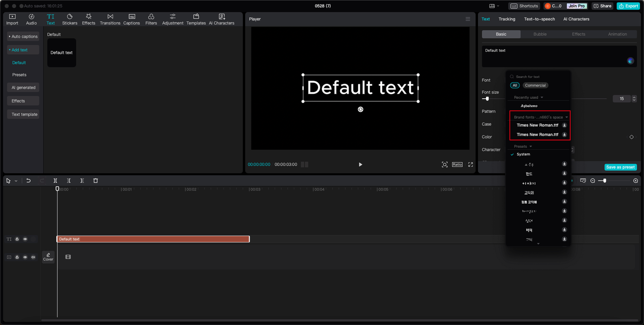
Task: Hide the text track using eye icon
Action: point(25,239)
